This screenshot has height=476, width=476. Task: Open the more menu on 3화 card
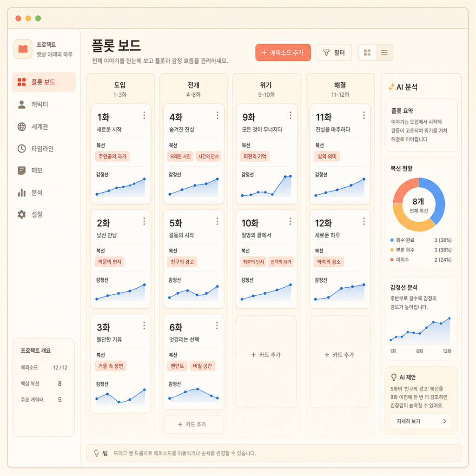click(x=144, y=326)
